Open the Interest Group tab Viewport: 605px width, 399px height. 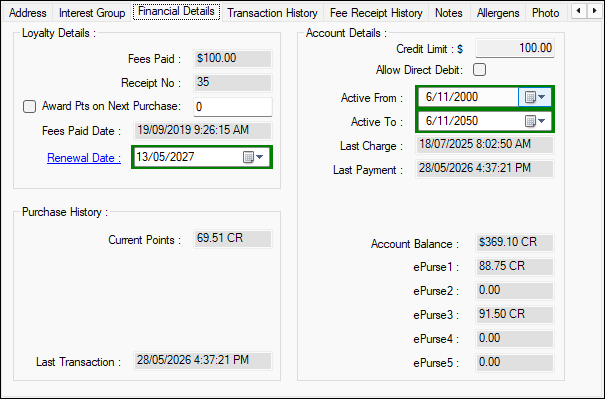[92, 13]
